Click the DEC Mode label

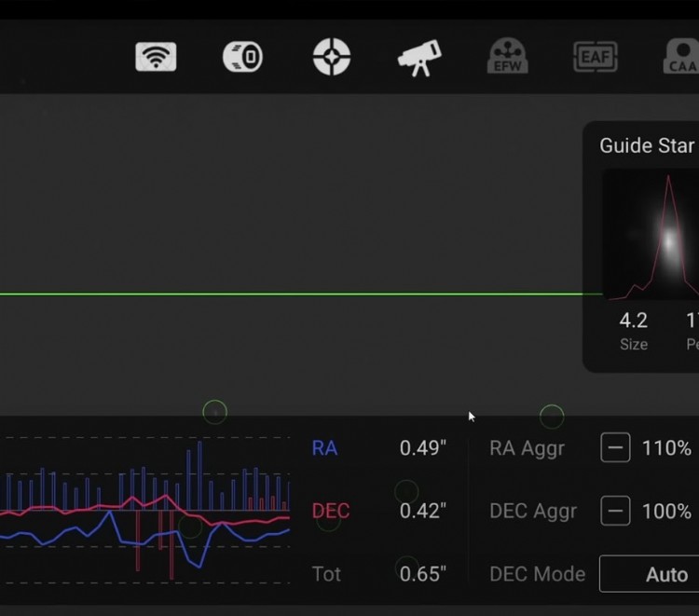[537, 574]
